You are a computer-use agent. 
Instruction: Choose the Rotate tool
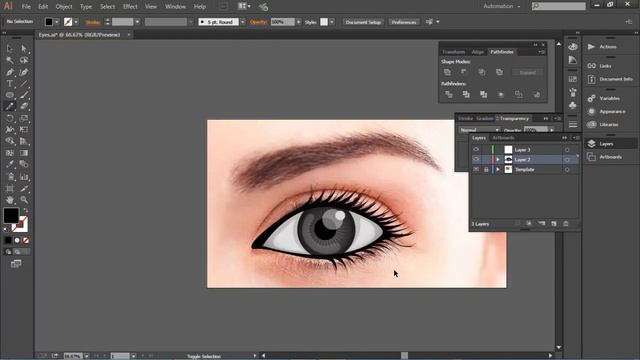click(x=10, y=118)
